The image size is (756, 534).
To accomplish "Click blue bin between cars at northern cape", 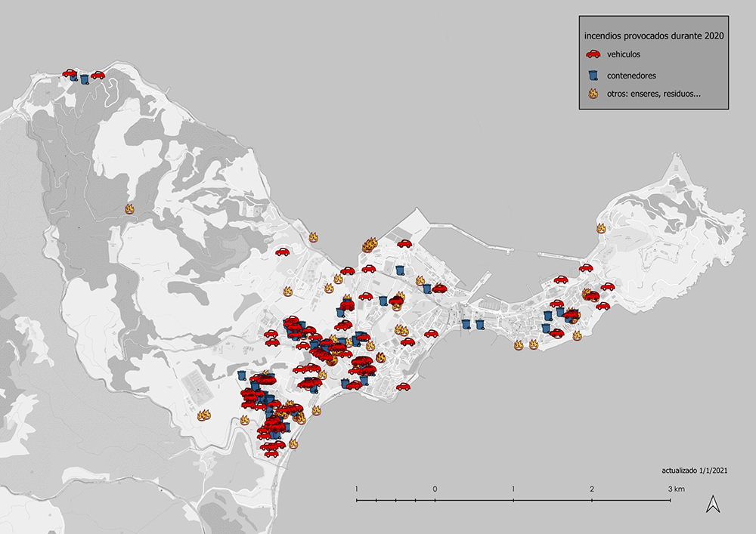I will 85,79.
